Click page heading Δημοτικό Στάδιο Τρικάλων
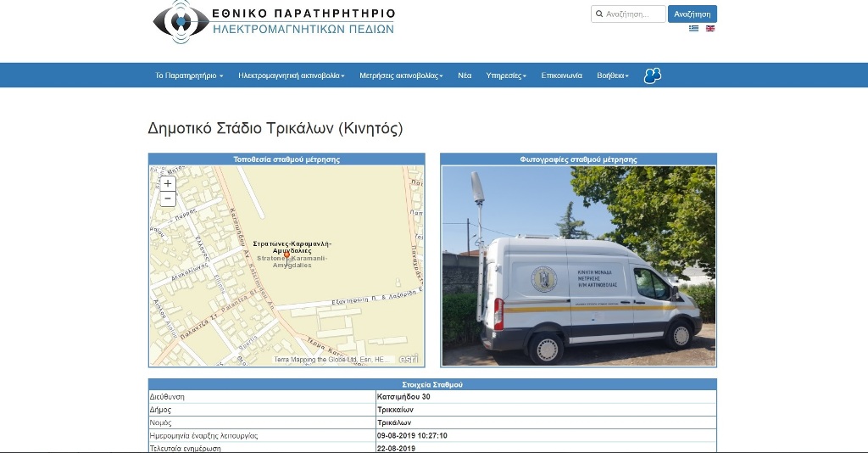868x453 pixels. coord(275,128)
